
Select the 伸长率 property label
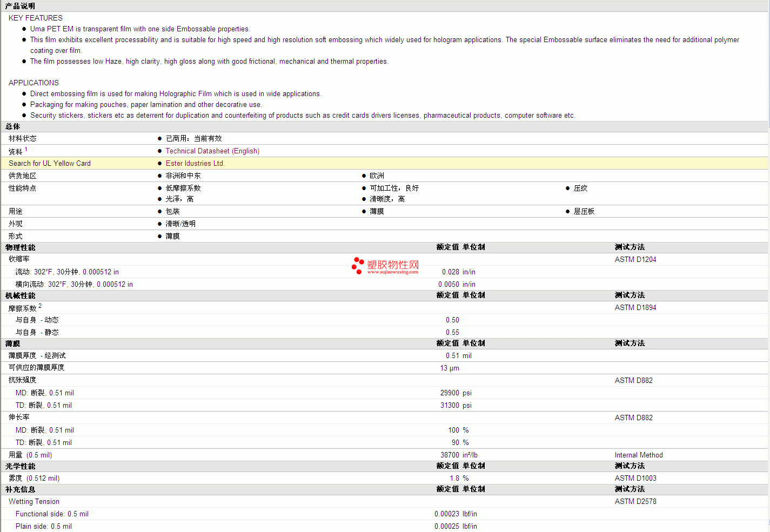pos(19,418)
